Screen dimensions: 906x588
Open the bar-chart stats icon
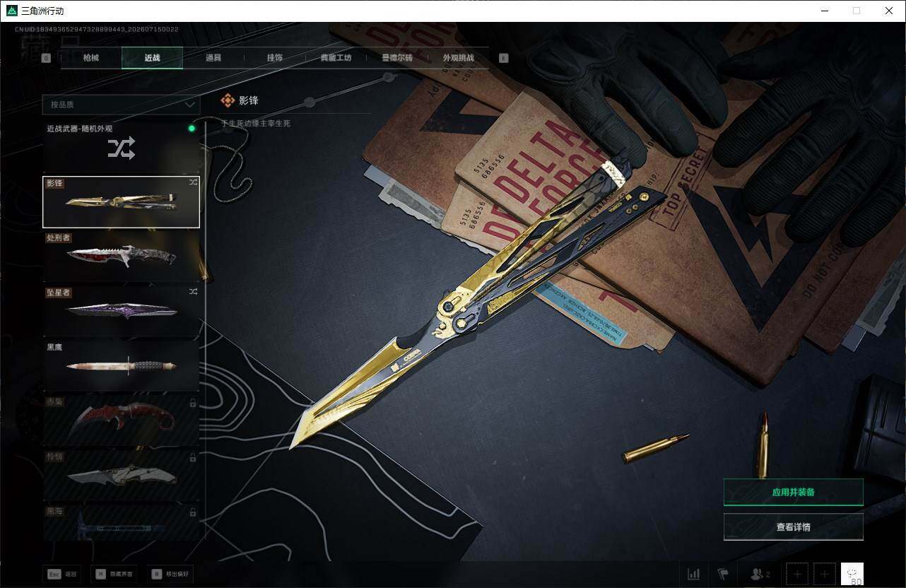pos(694,574)
